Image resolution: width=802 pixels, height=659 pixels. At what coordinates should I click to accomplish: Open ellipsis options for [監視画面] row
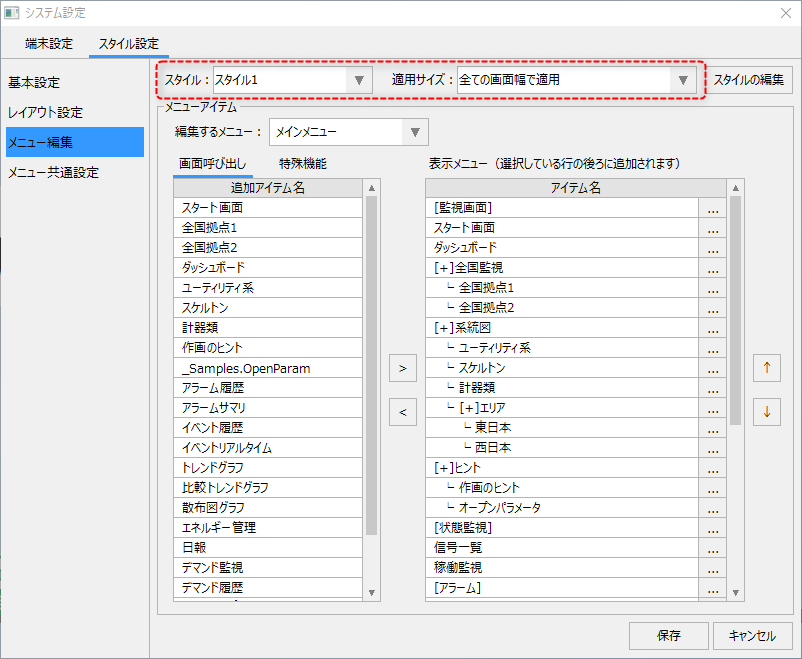pyautogui.click(x=712, y=208)
